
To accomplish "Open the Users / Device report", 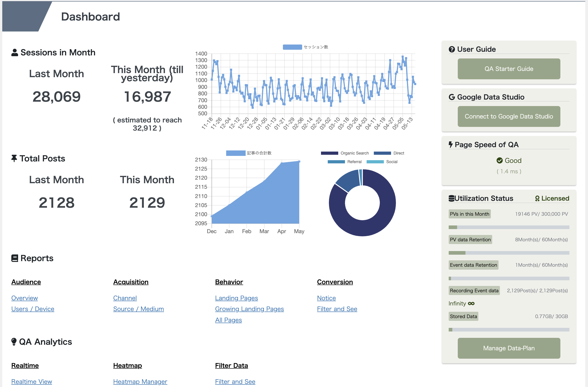I will click(33, 309).
